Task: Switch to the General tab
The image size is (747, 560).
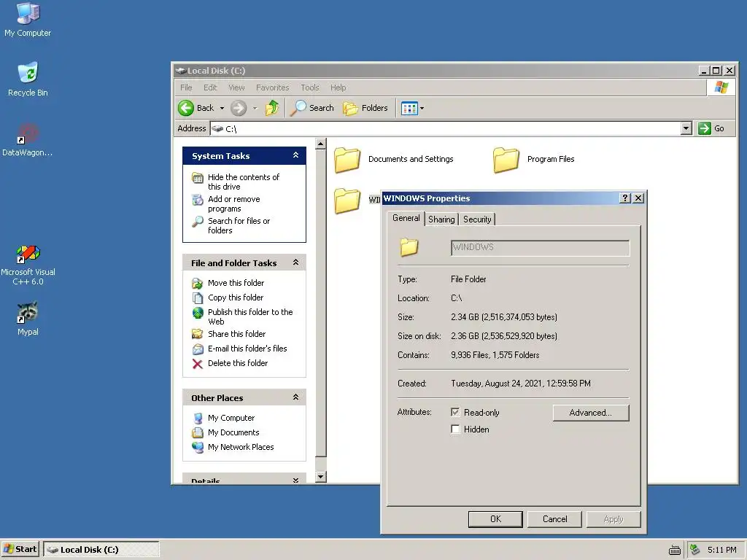Action: pos(406,218)
